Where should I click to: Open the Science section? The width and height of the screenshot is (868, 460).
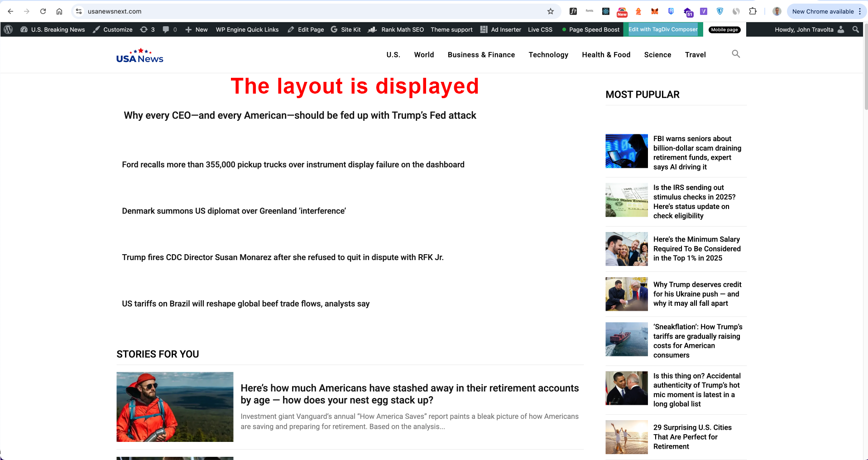(657, 55)
